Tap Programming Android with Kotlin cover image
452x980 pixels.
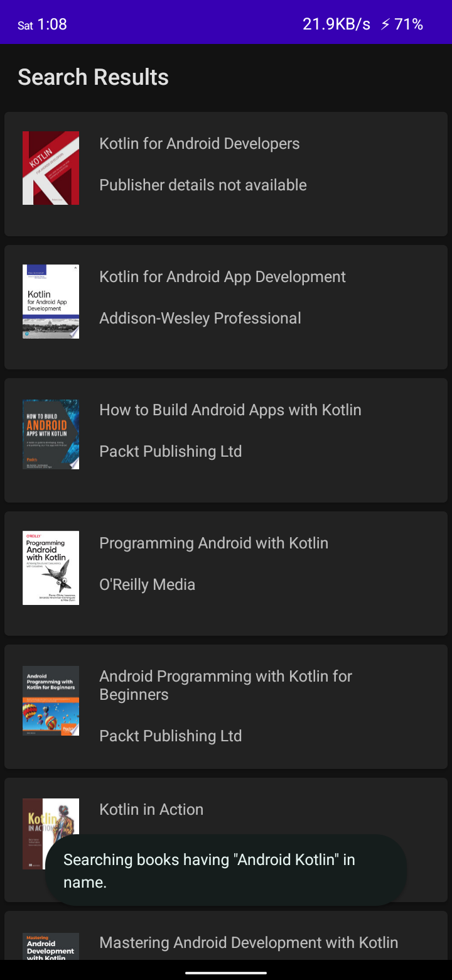51,568
